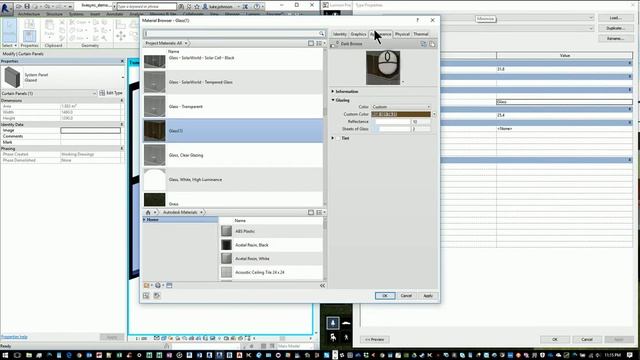Screen dimensions: 640x360
Task: Click Preview button in Type Properties window
Action: 375,339
